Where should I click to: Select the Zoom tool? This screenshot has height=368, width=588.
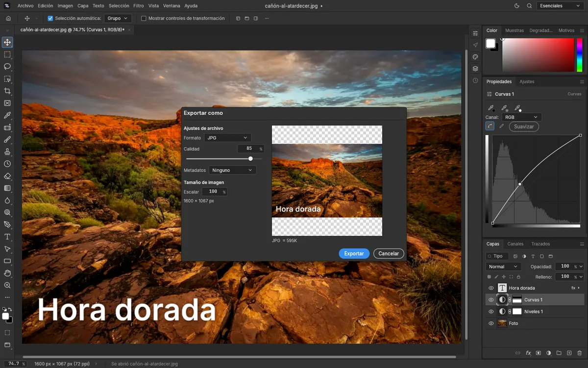(x=7, y=285)
